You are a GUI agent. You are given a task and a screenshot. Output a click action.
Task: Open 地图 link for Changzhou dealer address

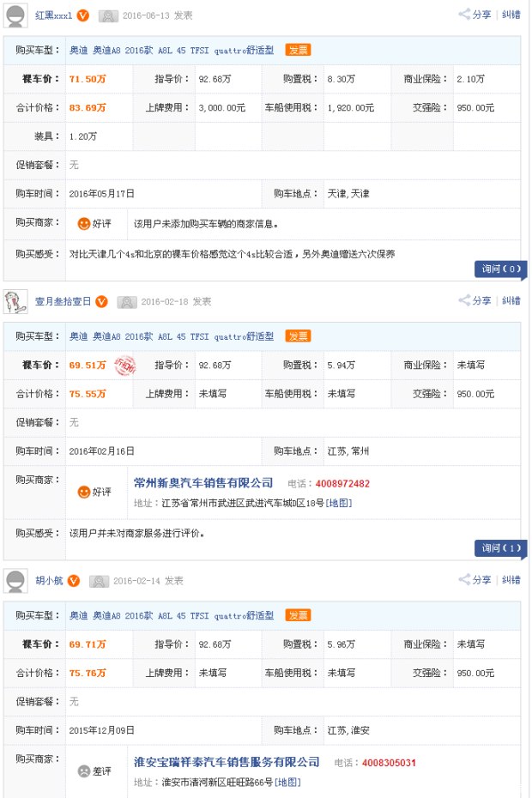pos(339,503)
